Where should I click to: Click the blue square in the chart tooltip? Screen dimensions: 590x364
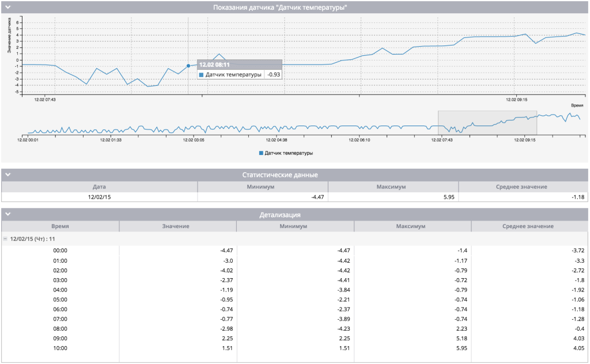(x=201, y=75)
